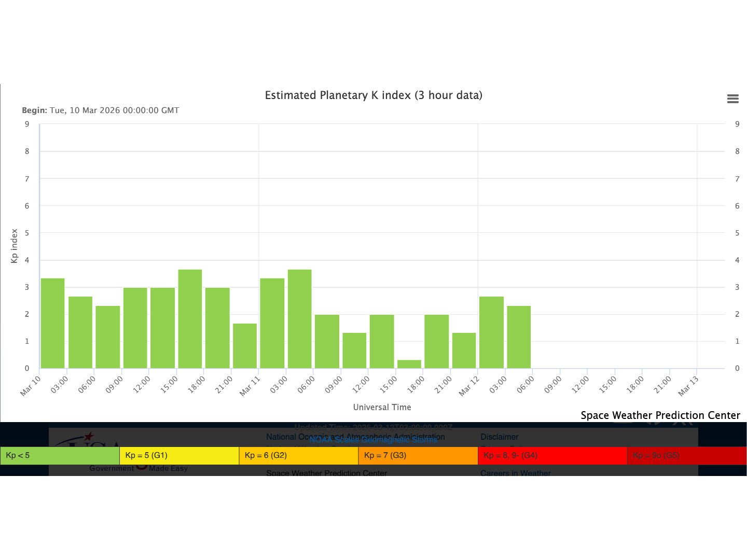Click the Mar 10 15:00 bar
Image resolution: width=747 pixels, height=560 pixels.
tap(190, 319)
